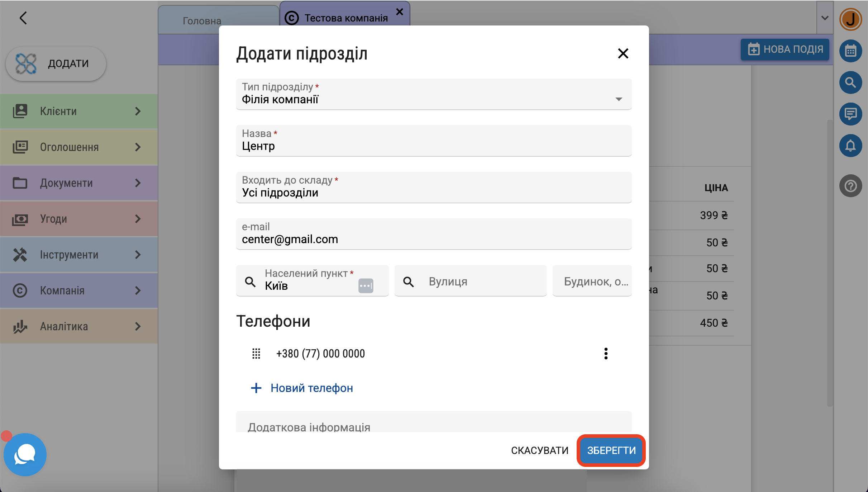Open the support chat bubble widget
The width and height of the screenshot is (868, 492).
point(25,454)
